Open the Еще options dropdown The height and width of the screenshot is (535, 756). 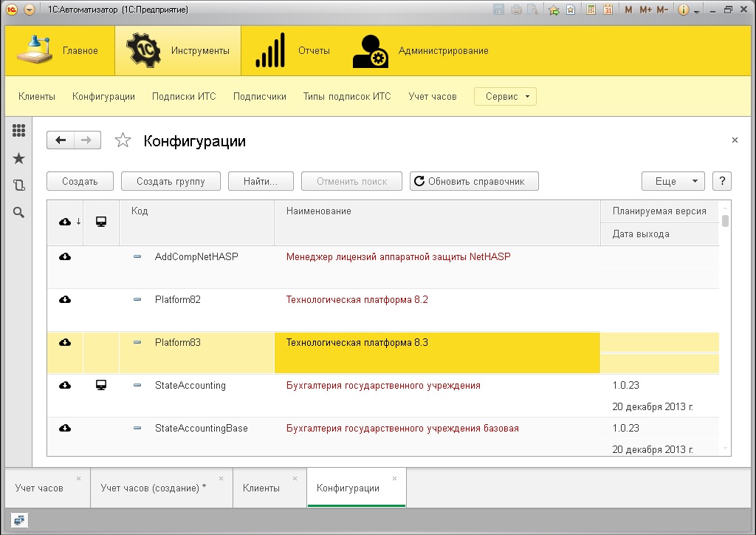[x=672, y=180]
